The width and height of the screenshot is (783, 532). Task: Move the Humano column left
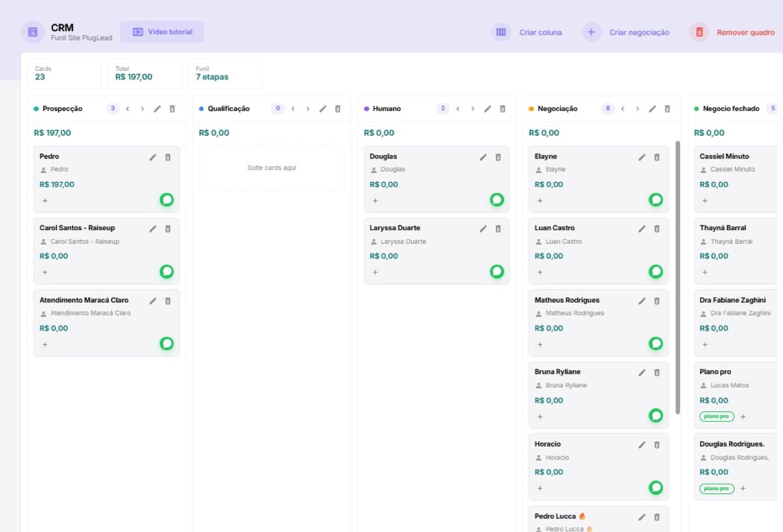coord(458,109)
